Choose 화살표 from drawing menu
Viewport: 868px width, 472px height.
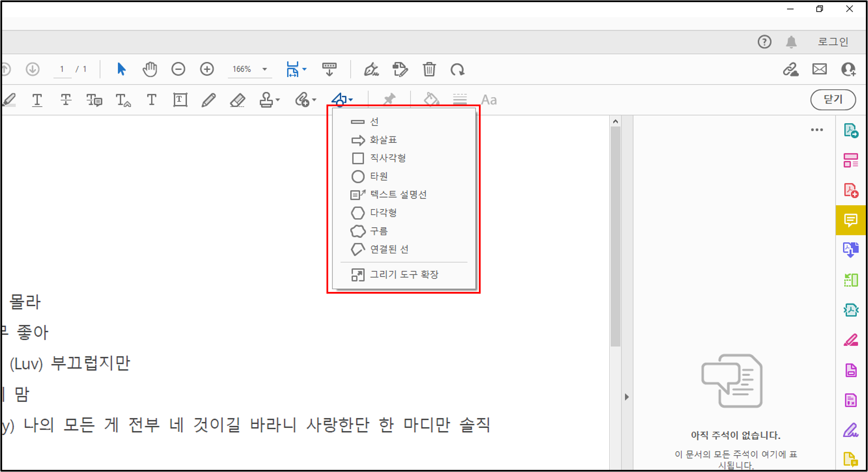tap(383, 140)
